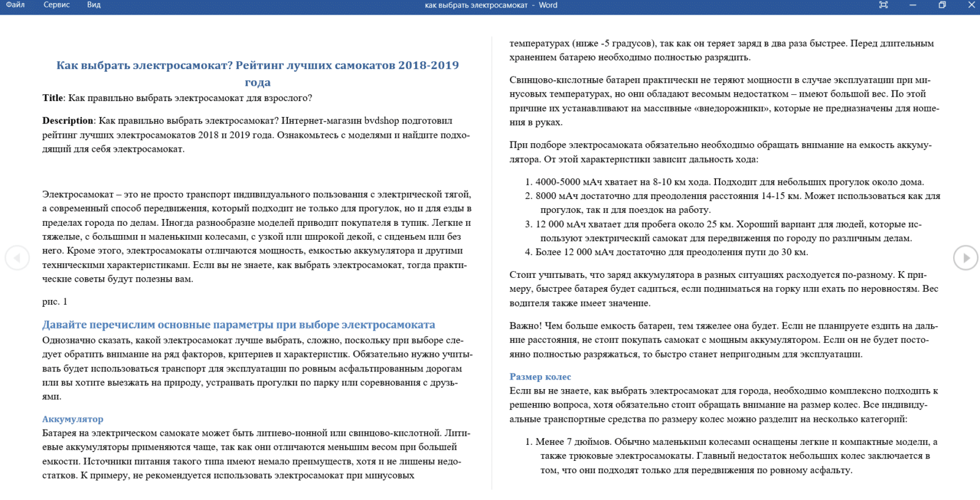The height and width of the screenshot is (500, 980).
Task: Open the Файл menu
Action: click(x=15, y=5)
